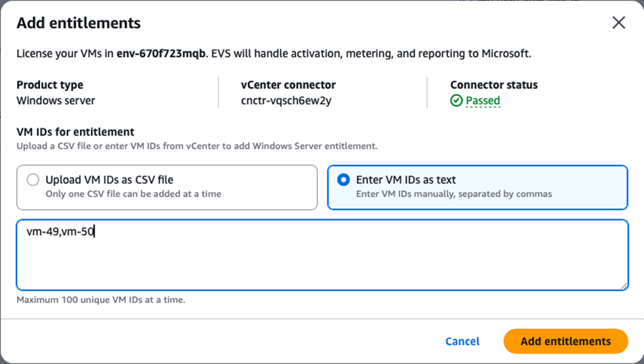The image size is (644, 364).
Task: Close the Add entitlements dialog
Action: pyautogui.click(x=618, y=23)
